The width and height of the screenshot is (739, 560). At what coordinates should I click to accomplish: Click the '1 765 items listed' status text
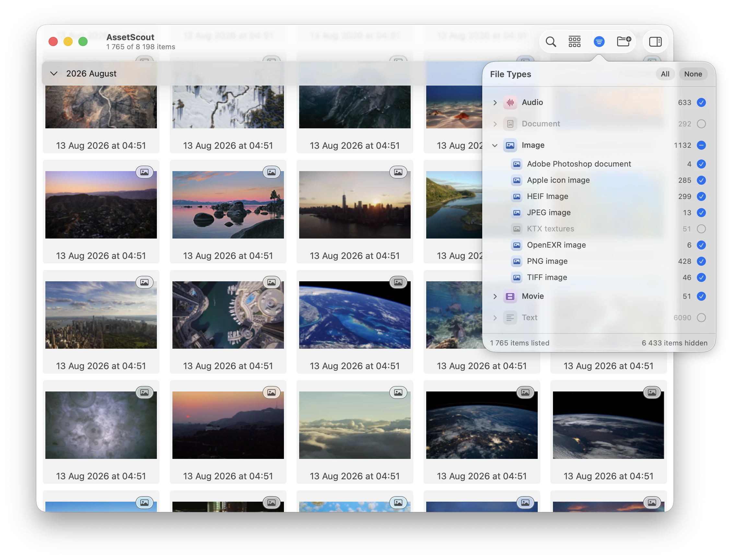[520, 343]
